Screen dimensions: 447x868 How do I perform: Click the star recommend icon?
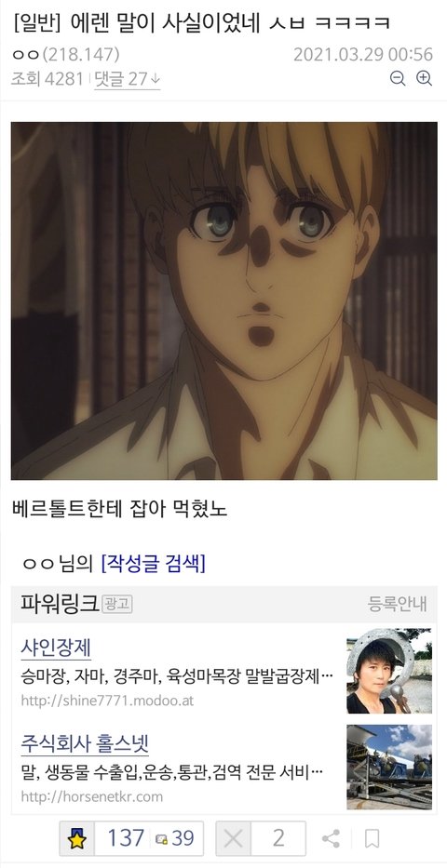tap(77, 838)
